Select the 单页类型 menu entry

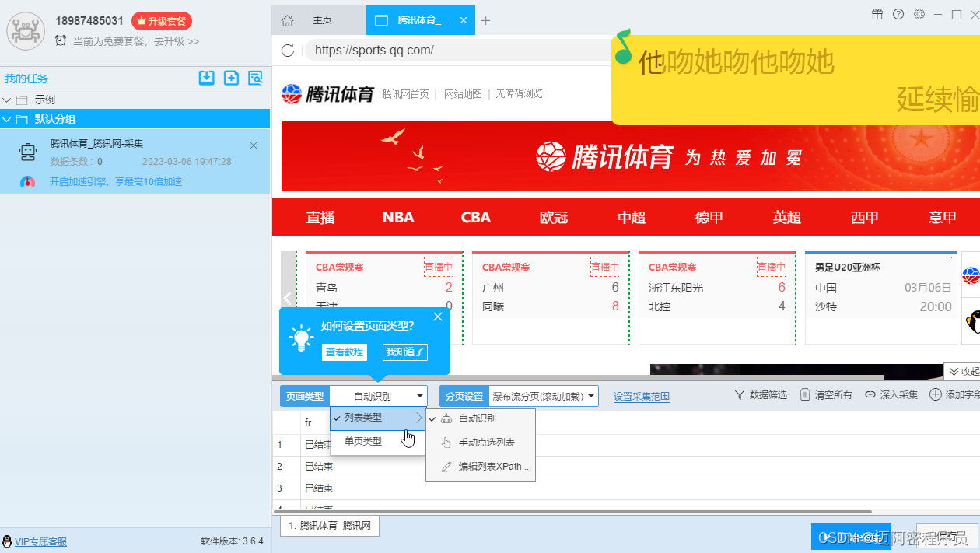[379, 441]
